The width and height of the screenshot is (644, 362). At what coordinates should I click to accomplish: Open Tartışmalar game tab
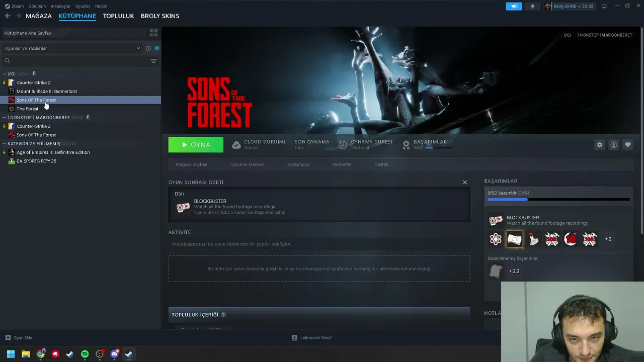tap(298, 164)
